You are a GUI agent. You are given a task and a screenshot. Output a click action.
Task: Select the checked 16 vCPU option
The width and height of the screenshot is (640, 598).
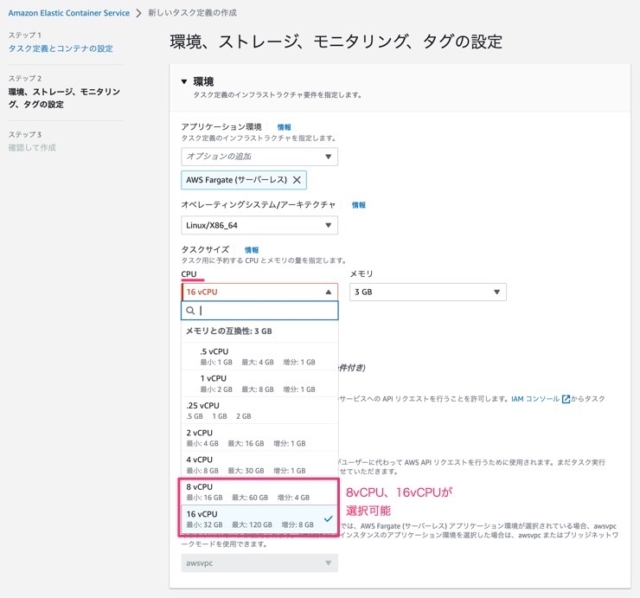click(260, 519)
